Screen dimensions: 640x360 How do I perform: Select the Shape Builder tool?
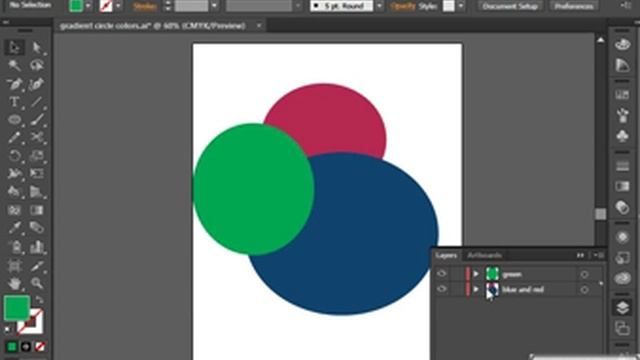pos(14,191)
